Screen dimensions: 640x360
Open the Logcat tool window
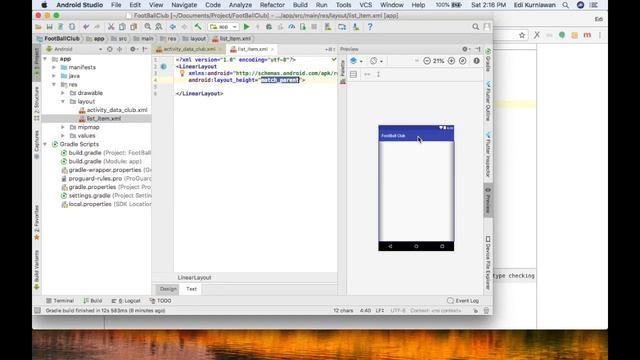pos(126,301)
